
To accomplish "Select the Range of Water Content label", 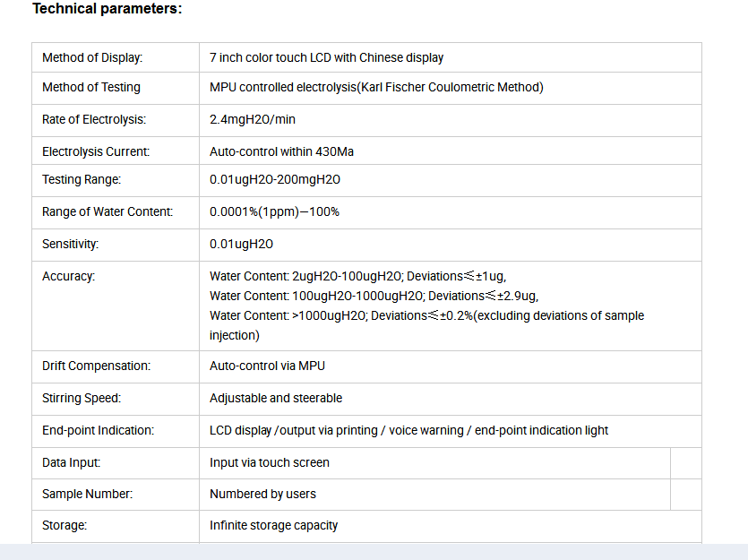I will 107,211.
